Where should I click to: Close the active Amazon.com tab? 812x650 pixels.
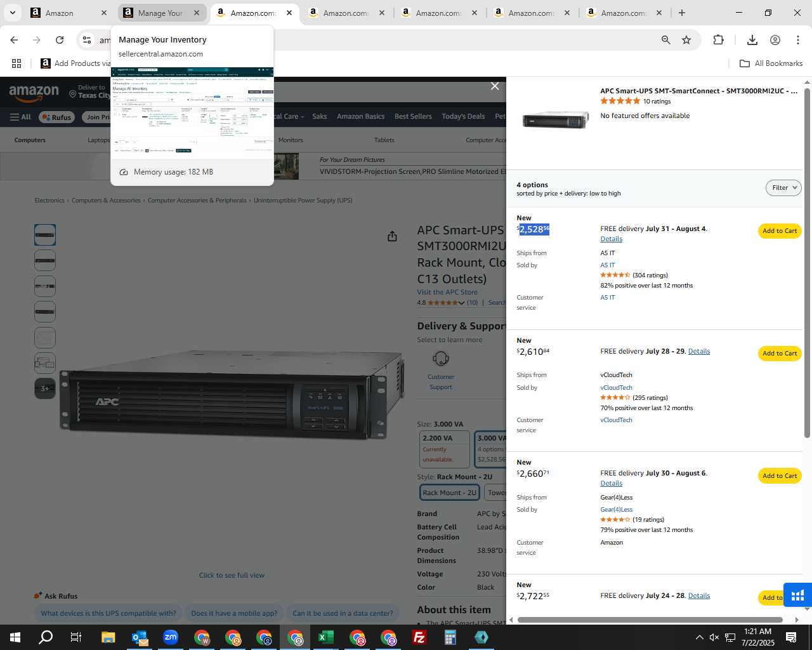289,13
